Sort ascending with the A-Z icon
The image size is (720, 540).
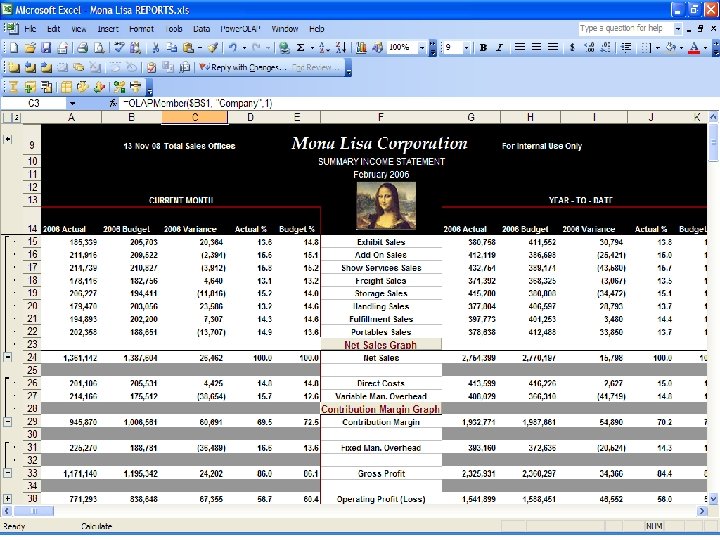point(324,47)
